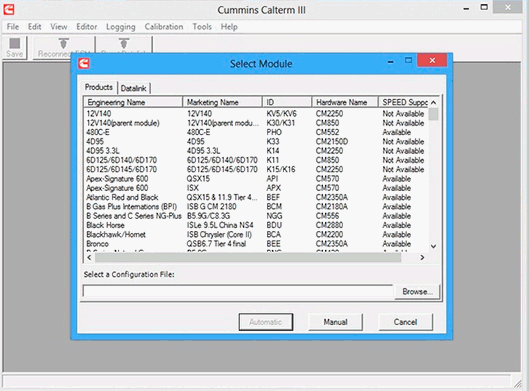Click the Reconnect ECM toolbar icon
Screen dimensions: 529x391
pyautogui.click(x=63, y=48)
